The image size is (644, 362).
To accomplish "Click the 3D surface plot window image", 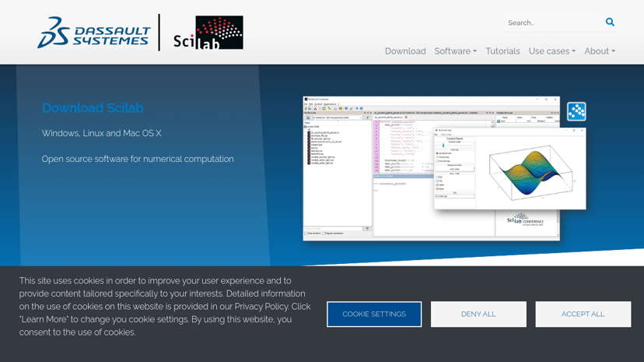I will (509, 168).
